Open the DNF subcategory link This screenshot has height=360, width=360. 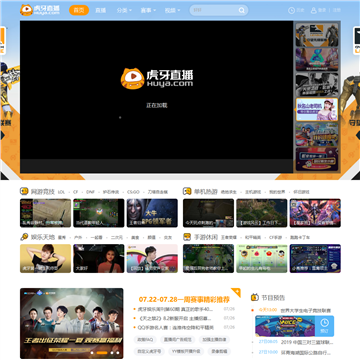click(90, 192)
